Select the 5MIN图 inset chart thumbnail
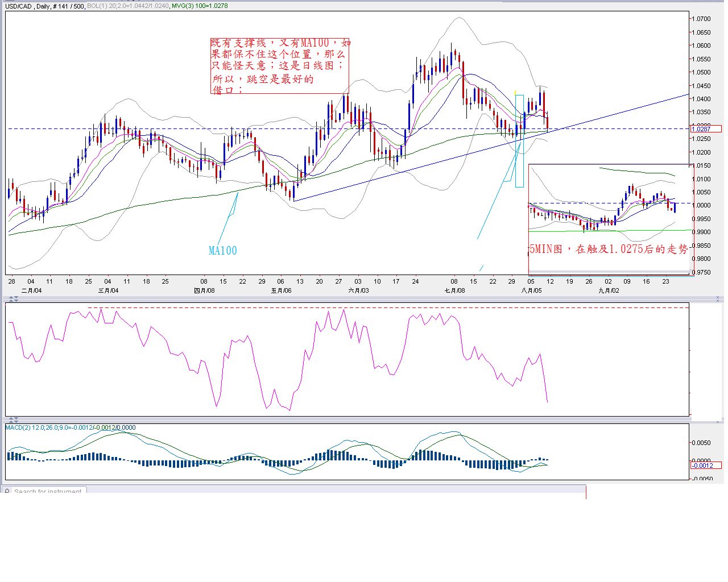The height and width of the screenshot is (582, 728). [x=610, y=205]
